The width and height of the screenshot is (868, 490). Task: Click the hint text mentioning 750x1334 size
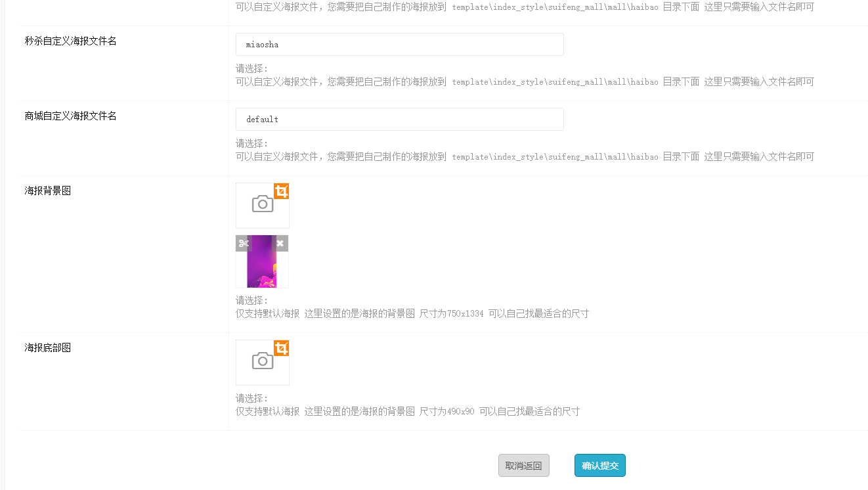click(412, 314)
